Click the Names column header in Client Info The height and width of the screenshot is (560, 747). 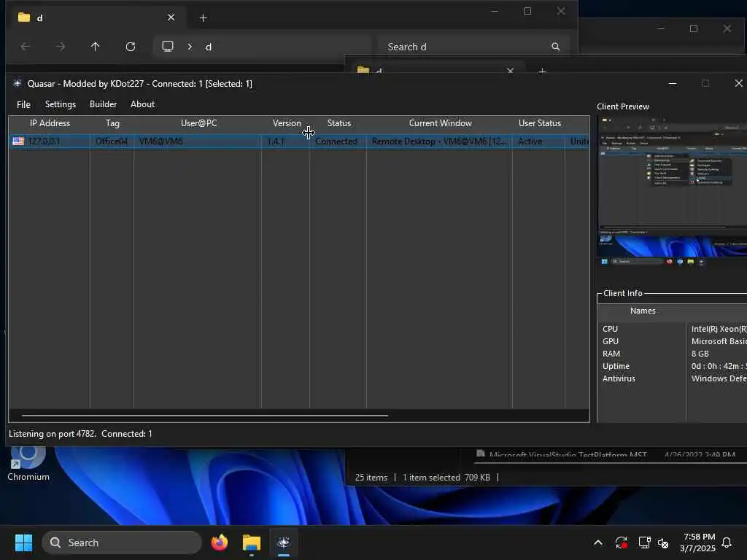(642, 311)
